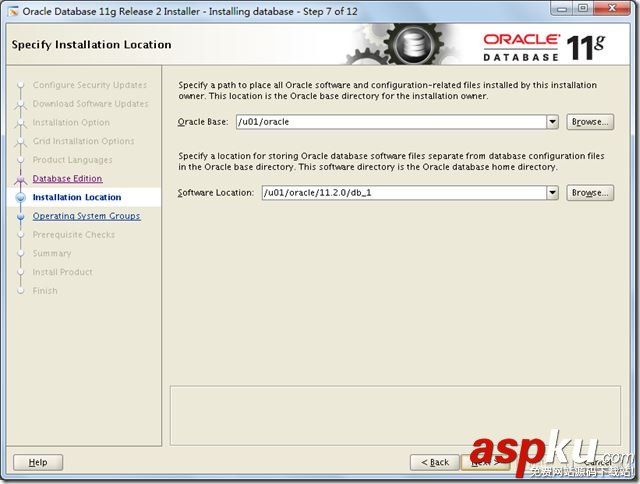Open the Database Edition step link
This screenshot has height=484, width=640.
67,179
